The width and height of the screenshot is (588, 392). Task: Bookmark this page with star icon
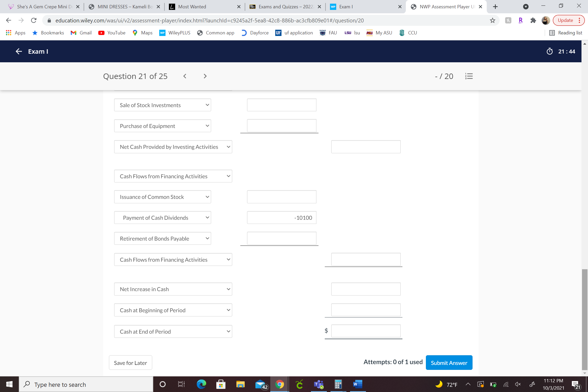point(492,20)
